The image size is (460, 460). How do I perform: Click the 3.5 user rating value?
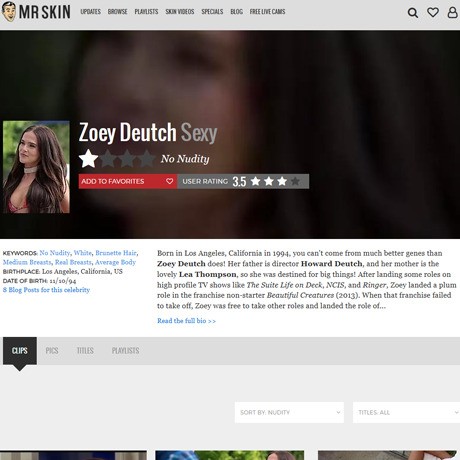(x=239, y=182)
